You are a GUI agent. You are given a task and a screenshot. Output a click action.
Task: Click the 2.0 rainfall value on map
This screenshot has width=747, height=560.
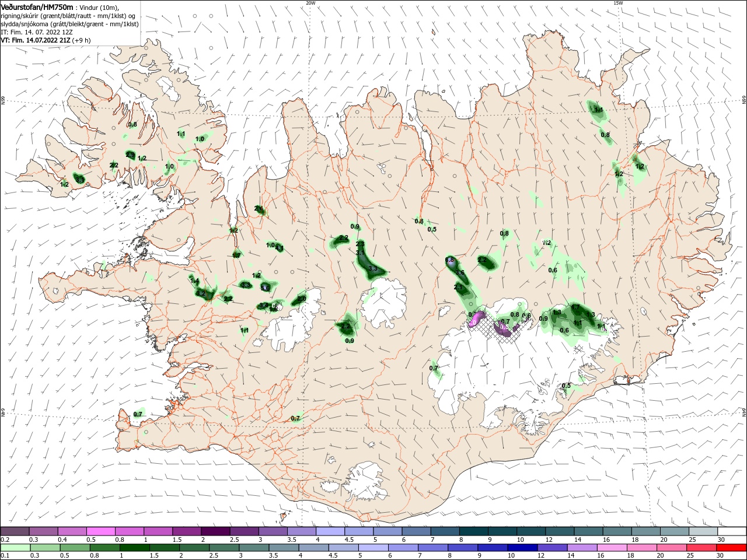302,299
